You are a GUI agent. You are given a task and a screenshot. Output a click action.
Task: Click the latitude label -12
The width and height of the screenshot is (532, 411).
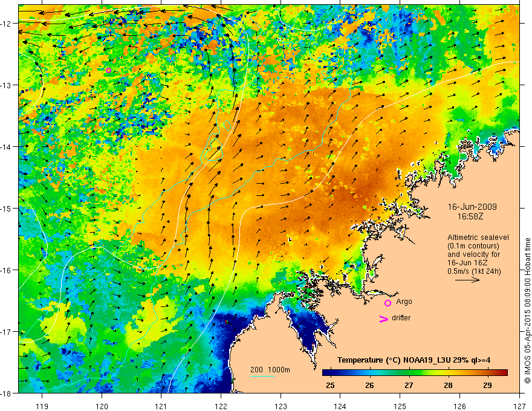(7, 24)
